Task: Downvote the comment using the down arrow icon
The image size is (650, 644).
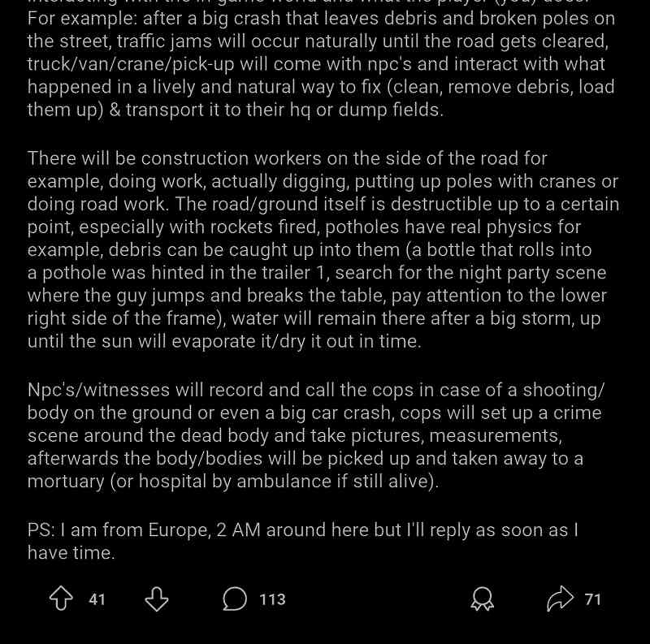Action: pos(154,599)
